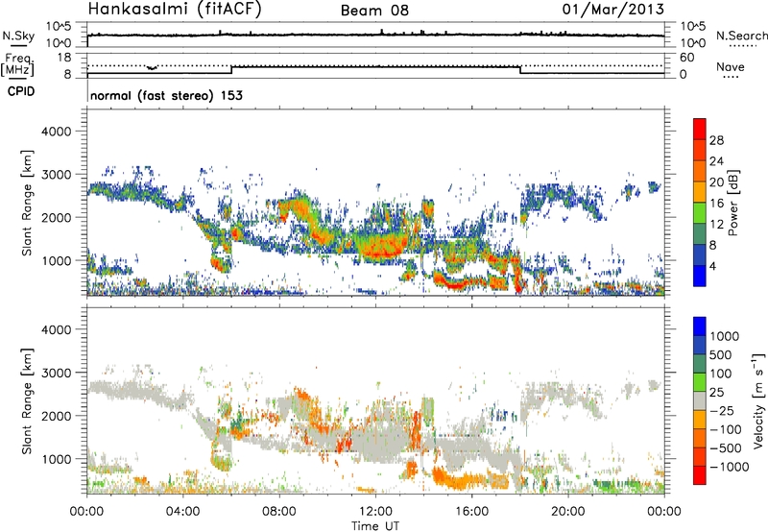Click the -100 tick on velocity colorbar

(726, 429)
